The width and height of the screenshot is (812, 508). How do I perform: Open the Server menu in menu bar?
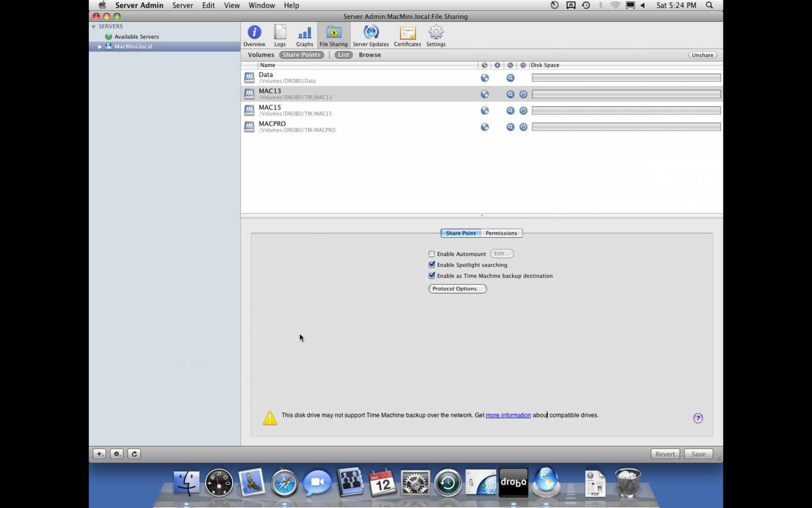tap(182, 5)
